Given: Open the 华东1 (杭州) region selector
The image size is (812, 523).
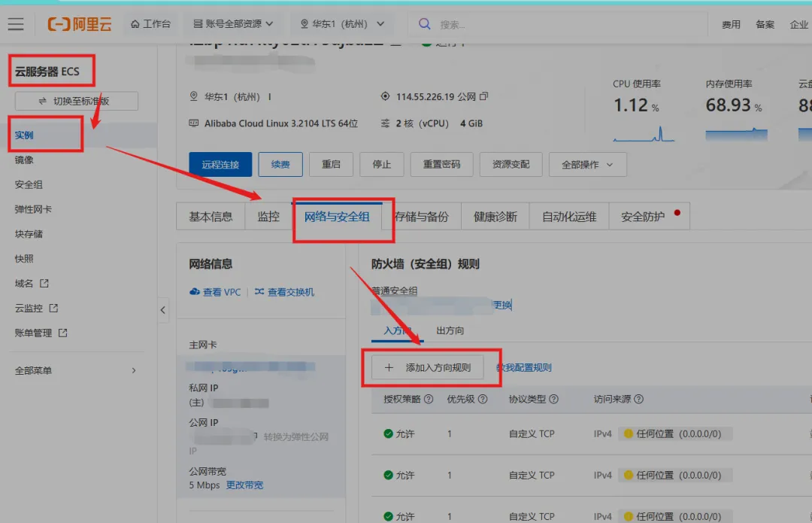Looking at the screenshot, I should click(341, 23).
